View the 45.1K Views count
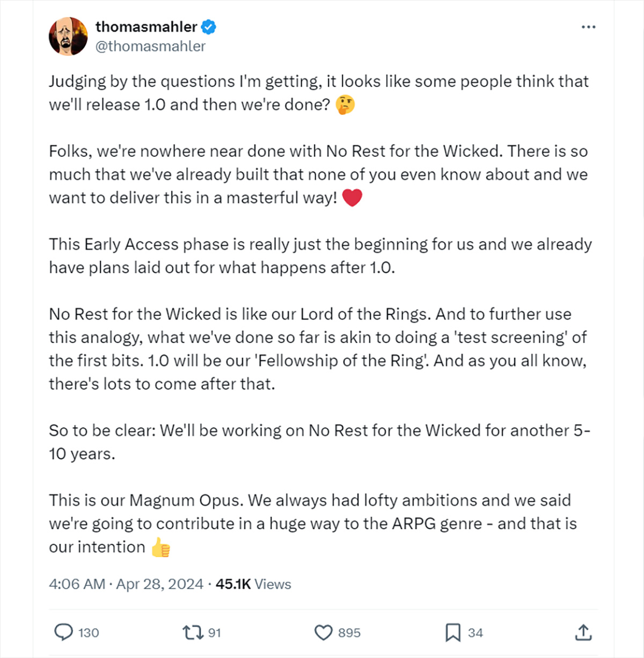This screenshot has height=658, width=644. click(x=253, y=584)
